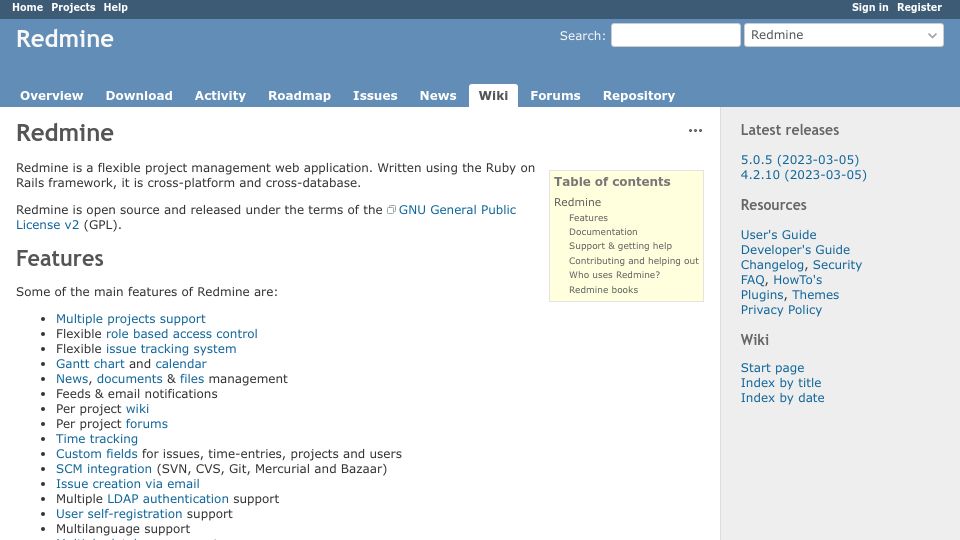Screen dimensions: 960x540
Task: Open the User's Guide resource
Action: [778, 235]
